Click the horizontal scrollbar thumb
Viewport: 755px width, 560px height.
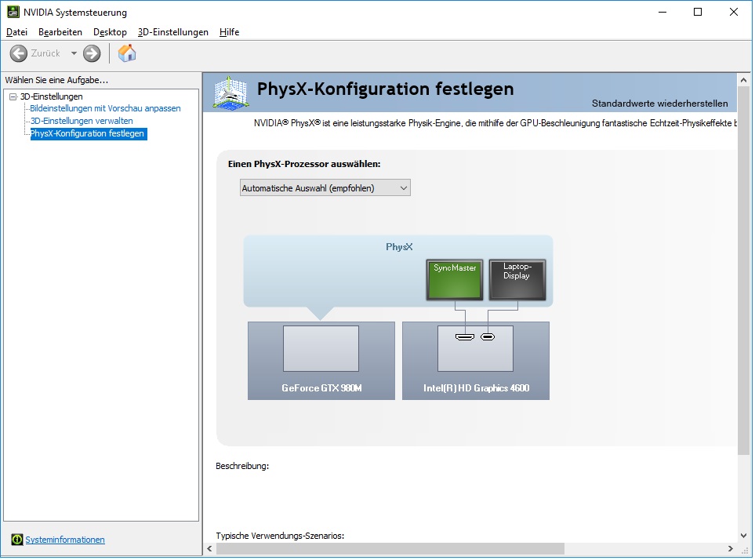[390, 548]
